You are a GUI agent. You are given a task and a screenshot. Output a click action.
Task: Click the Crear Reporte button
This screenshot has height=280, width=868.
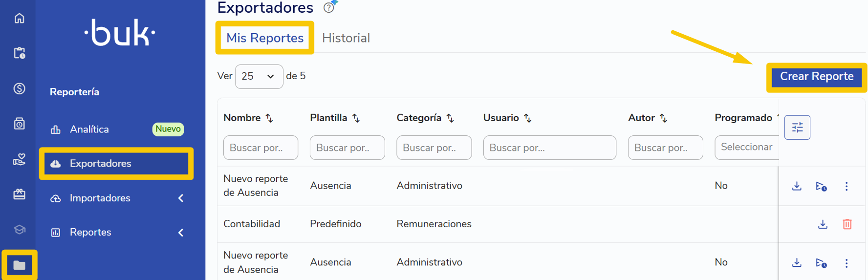click(x=816, y=77)
